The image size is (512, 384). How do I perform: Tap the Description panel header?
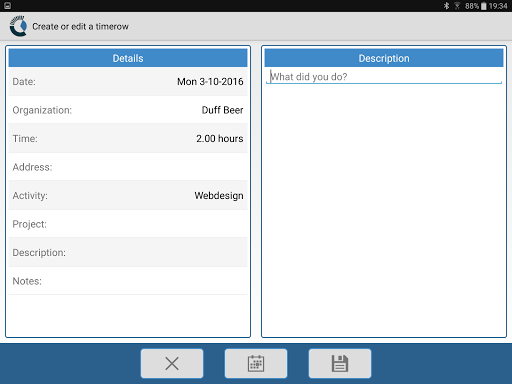coord(384,58)
